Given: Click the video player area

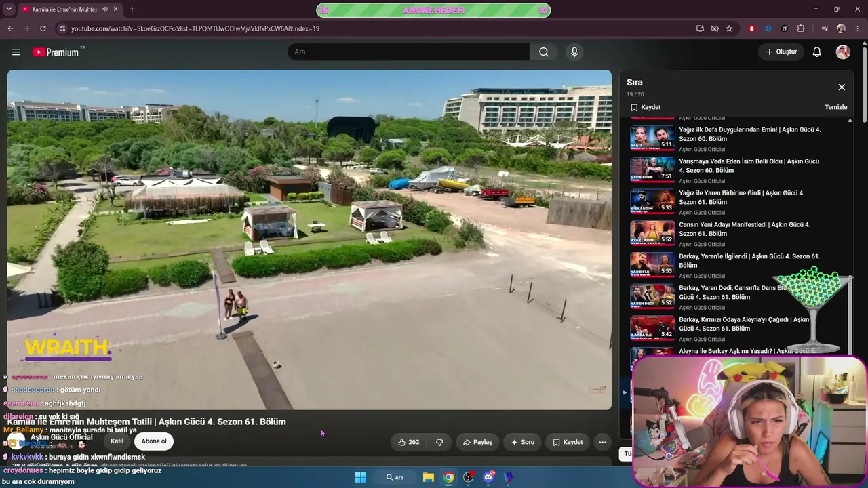Looking at the screenshot, I should 309,240.
